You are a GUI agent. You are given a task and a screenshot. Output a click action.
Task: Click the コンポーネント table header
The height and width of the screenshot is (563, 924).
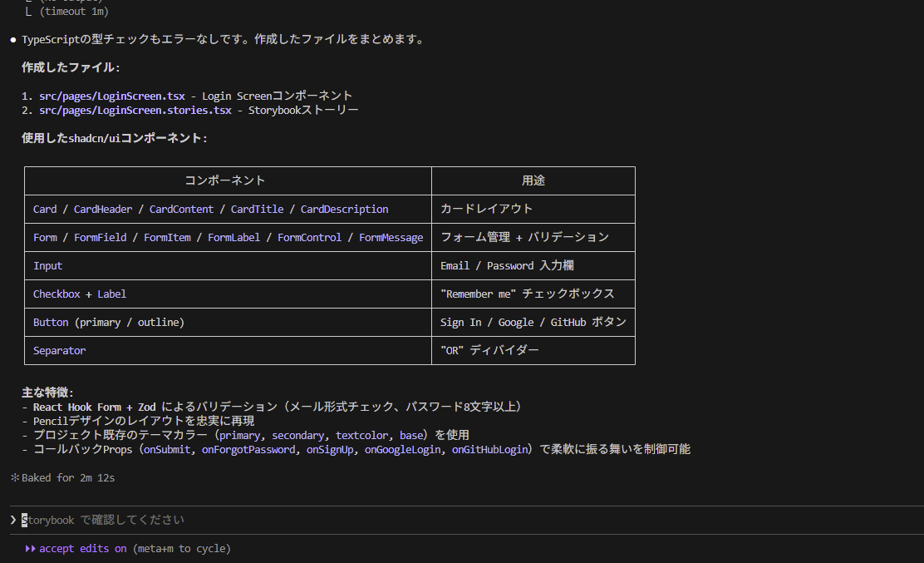tap(225, 180)
